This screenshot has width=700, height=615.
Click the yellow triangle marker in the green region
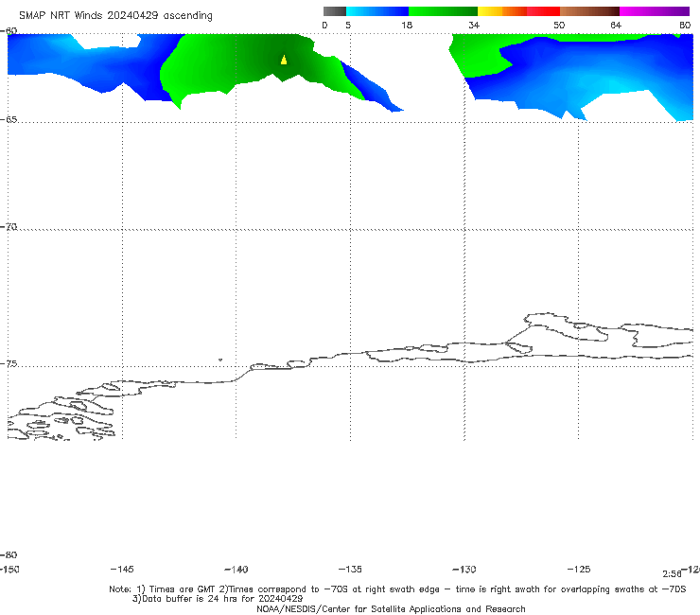284,60
